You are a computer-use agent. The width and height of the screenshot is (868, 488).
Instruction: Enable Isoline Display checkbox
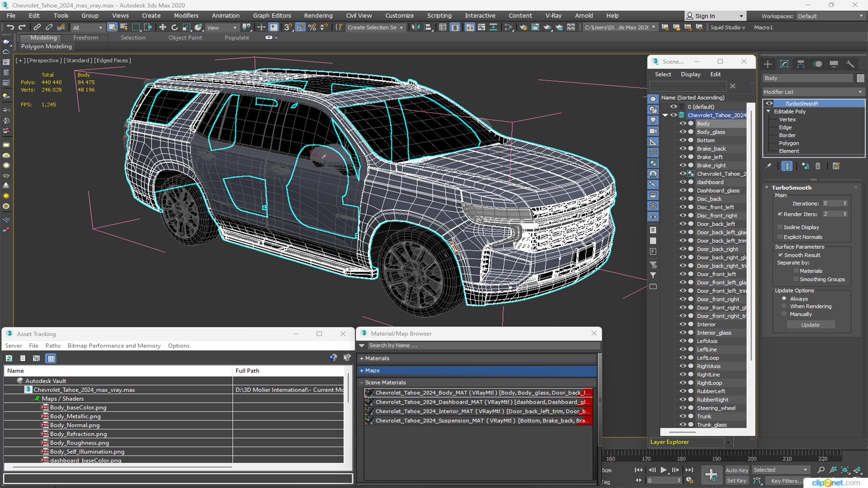(x=780, y=227)
